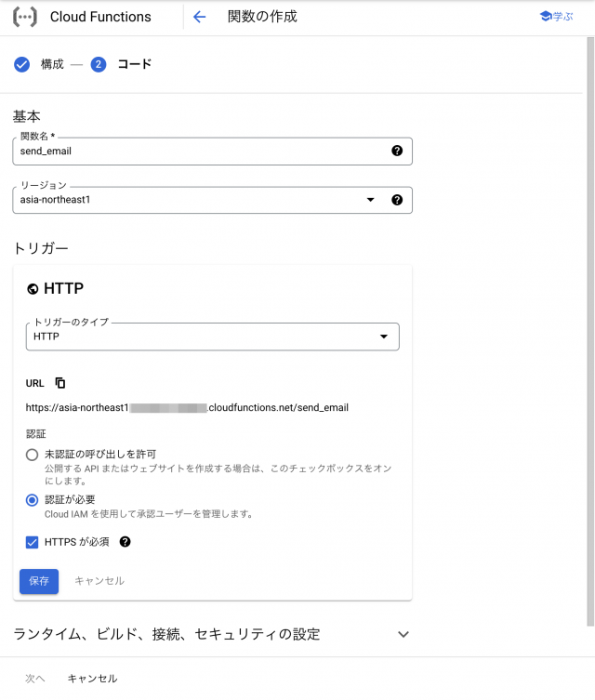Click the コード step label
The width and height of the screenshot is (595, 700).
[x=135, y=64]
